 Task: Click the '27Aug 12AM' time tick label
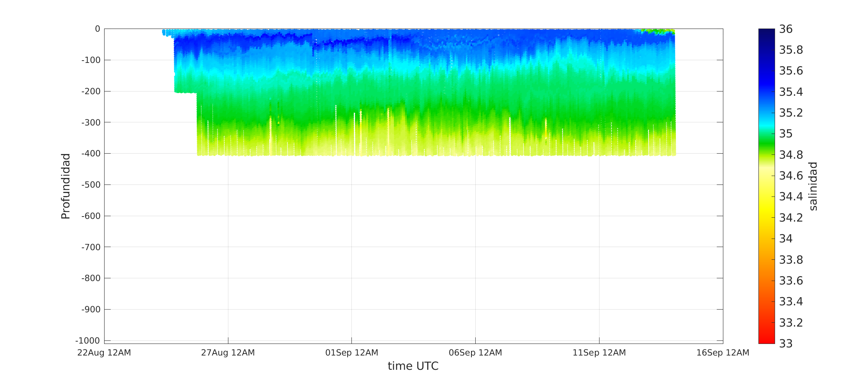click(x=228, y=353)
